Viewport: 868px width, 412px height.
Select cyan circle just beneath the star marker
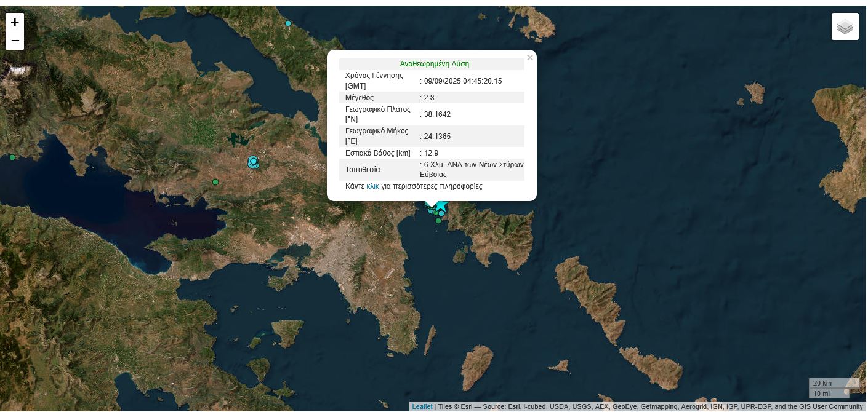click(x=441, y=213)
